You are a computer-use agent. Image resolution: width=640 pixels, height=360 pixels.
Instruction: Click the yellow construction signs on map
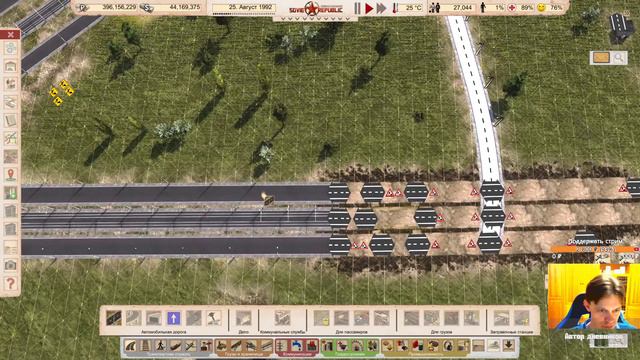pyautogui.click(x=62, y=93)
